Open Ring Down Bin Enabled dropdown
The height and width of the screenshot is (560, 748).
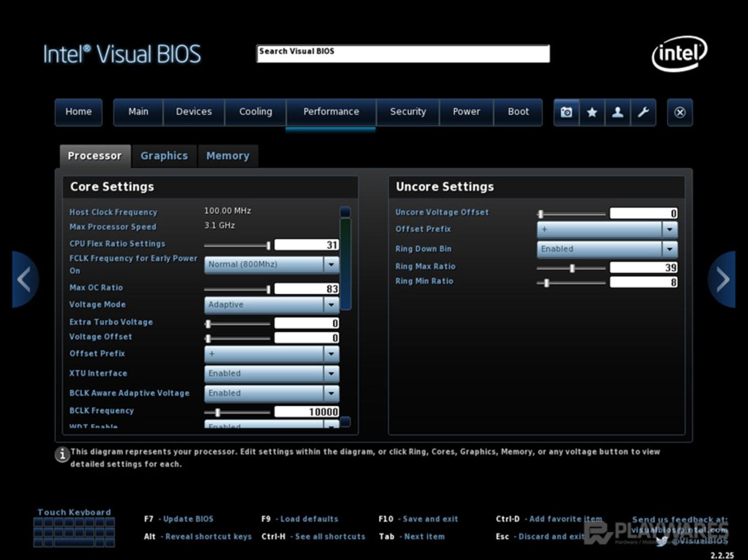[607, 249]
